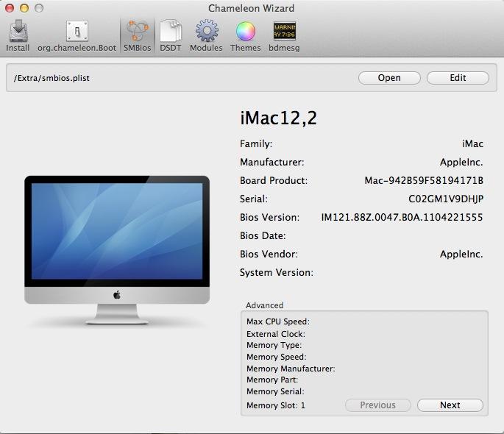Close the Chameleon Wizard window

10,8
